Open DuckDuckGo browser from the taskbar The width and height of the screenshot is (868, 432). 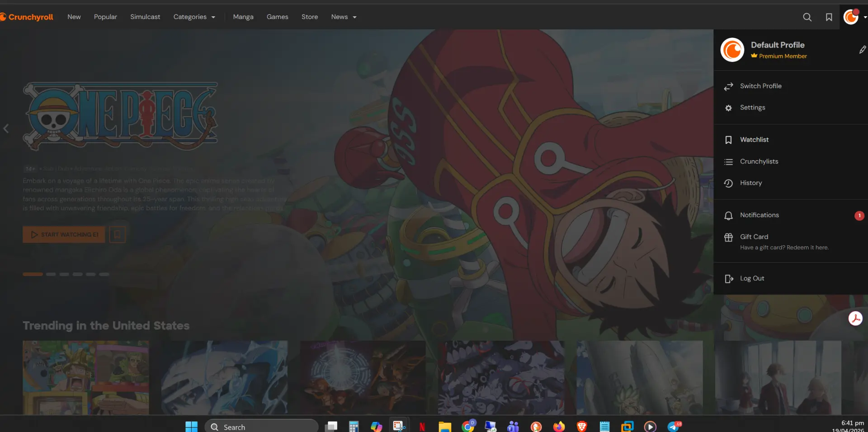536,427
